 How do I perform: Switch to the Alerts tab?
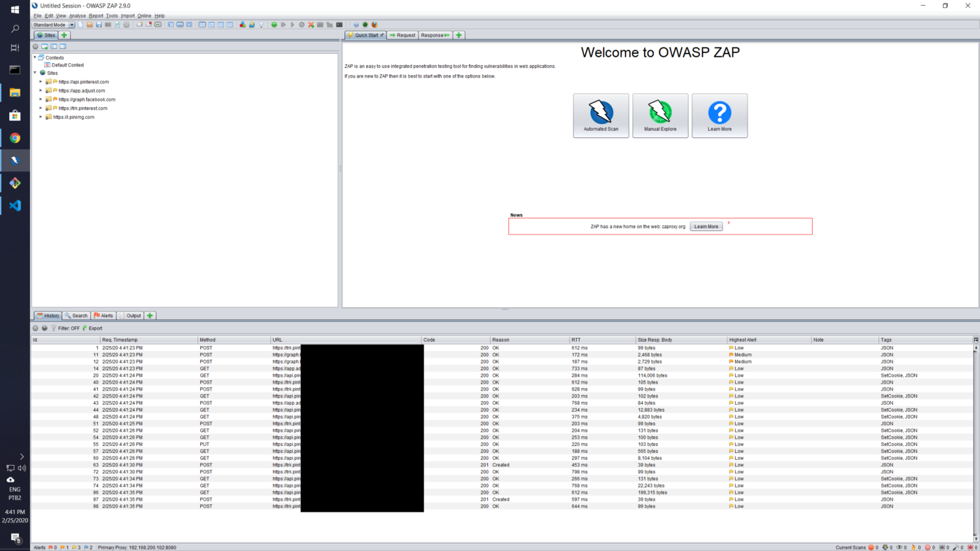104,316
